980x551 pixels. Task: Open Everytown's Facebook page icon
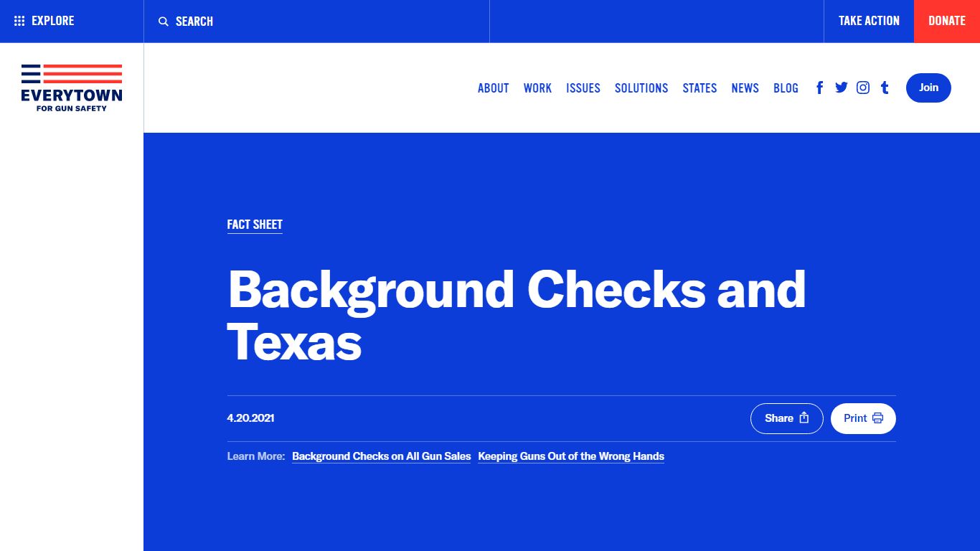tap(820, 88)
